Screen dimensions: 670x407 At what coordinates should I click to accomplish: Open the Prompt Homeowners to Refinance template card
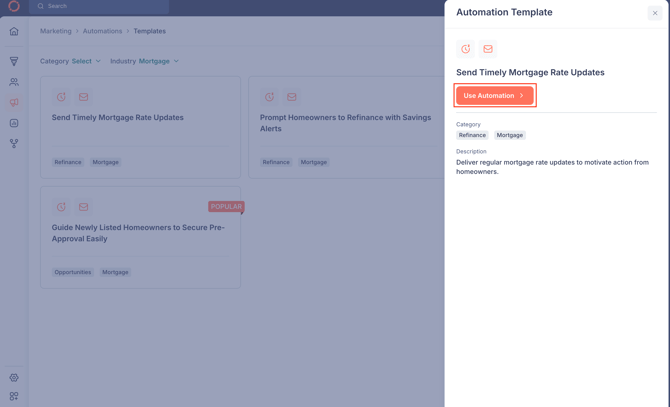pos(345,123)
